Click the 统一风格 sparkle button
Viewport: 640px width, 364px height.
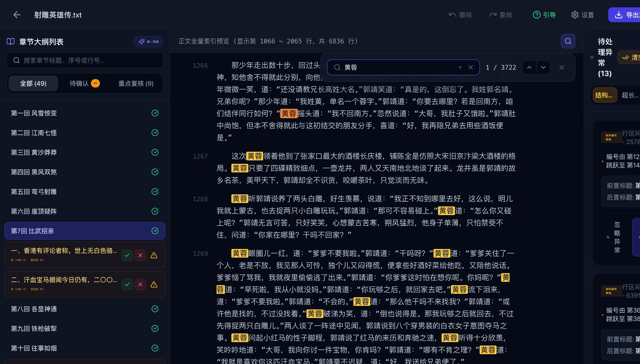(x=149, y=42)
